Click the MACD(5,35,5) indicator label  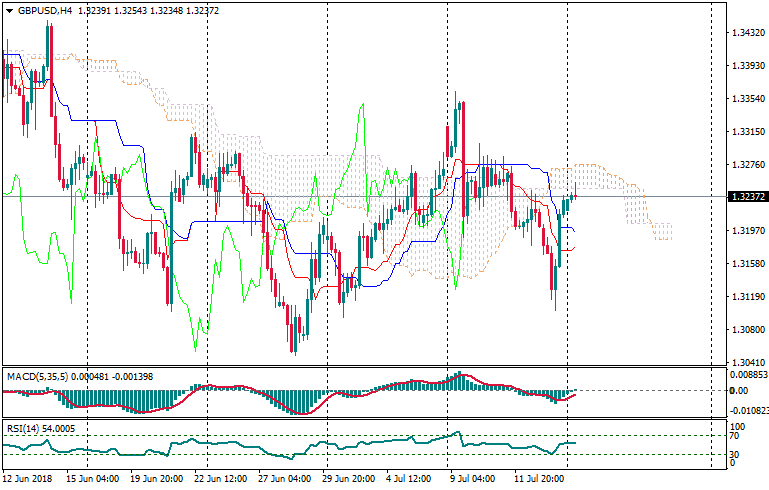(x=37, y=376)
